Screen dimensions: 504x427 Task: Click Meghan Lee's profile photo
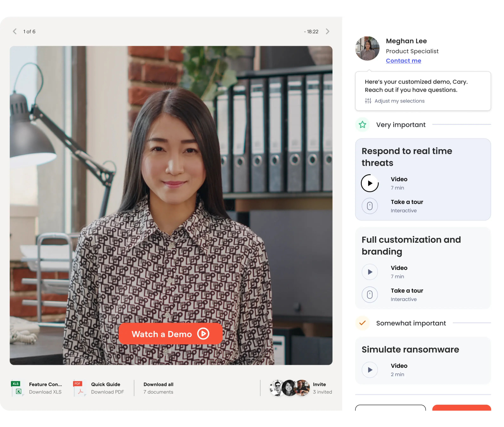(367, 48)
